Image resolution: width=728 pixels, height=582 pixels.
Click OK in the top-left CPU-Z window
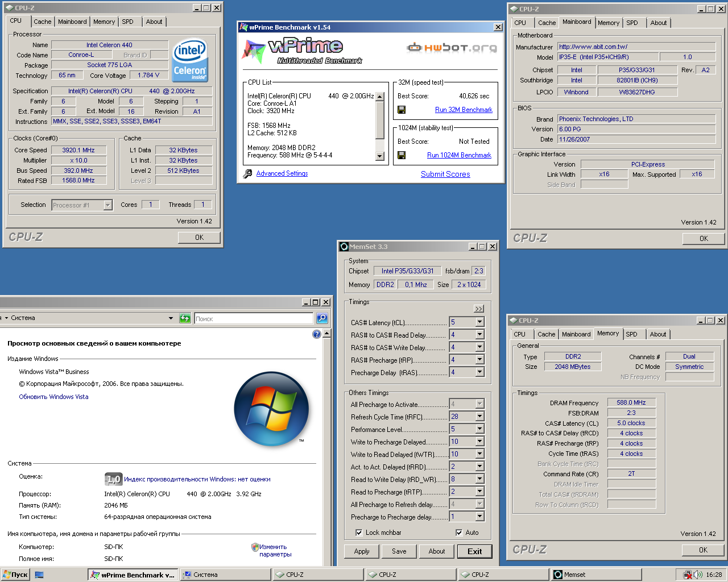(199, 238)
